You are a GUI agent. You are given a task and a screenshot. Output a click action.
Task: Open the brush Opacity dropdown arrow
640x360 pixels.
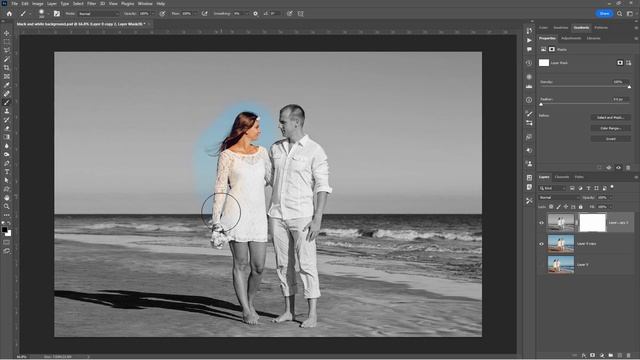(154, 13)
